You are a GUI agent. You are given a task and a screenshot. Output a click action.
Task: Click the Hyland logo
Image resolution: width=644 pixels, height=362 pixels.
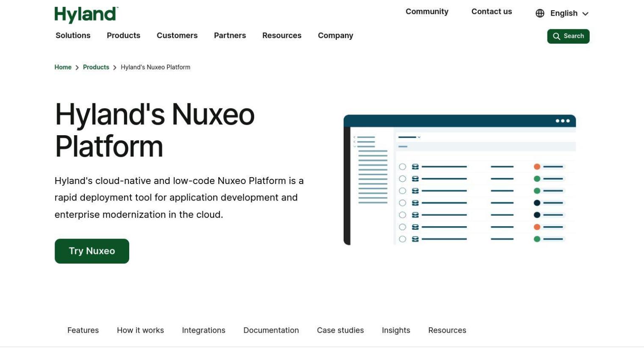pos(86,15)
